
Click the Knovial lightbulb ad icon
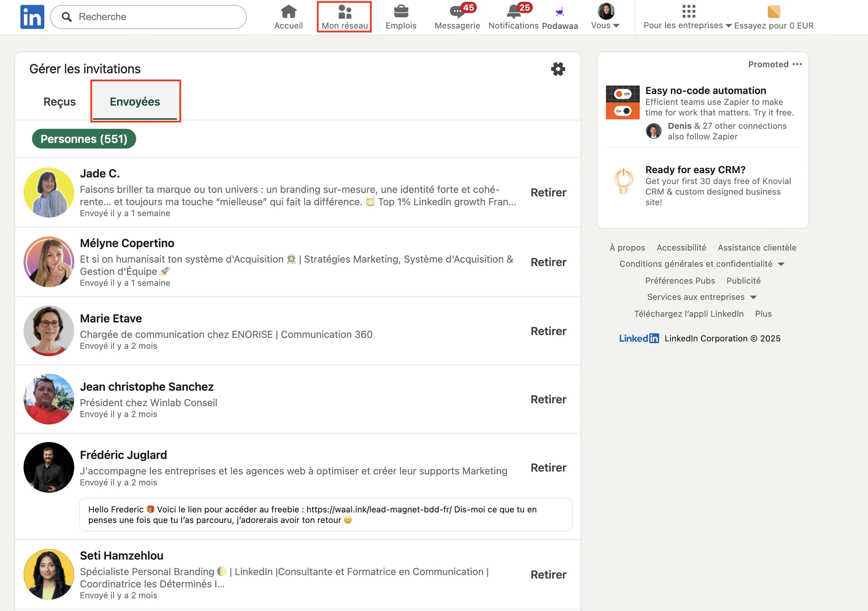[623, 182]
